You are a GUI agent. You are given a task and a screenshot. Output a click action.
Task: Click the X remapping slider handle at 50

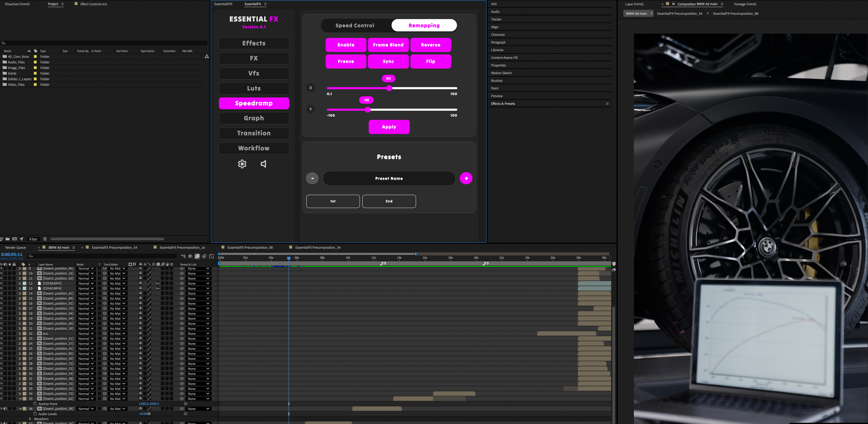389,88
